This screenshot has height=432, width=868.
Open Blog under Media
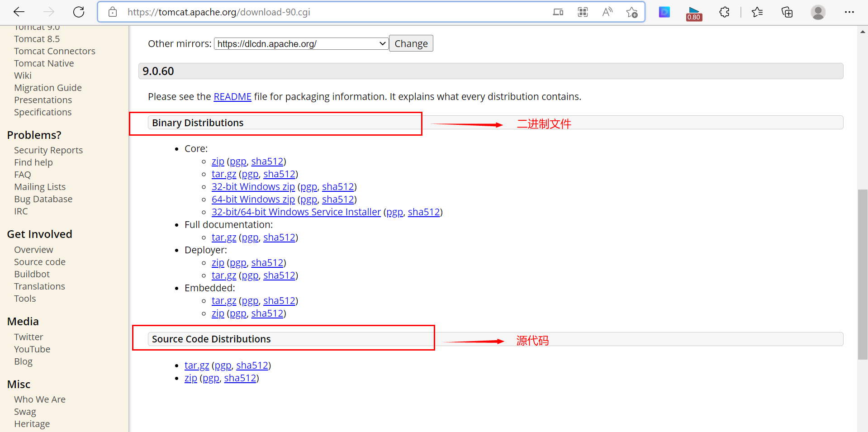(x=23, y=361)
